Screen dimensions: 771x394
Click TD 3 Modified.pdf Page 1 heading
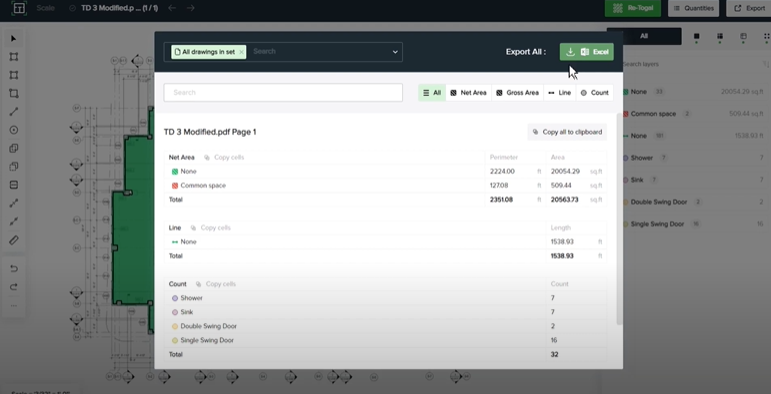tap(210, 132)
